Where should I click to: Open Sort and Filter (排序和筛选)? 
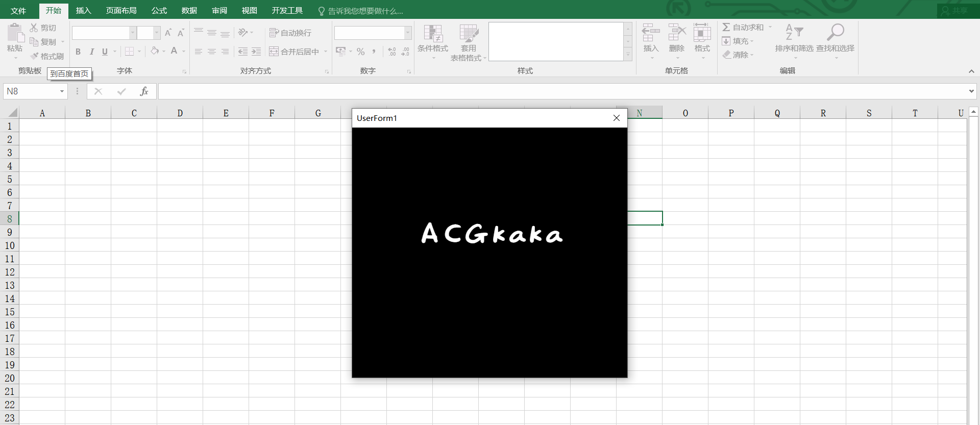pos(794,41)
